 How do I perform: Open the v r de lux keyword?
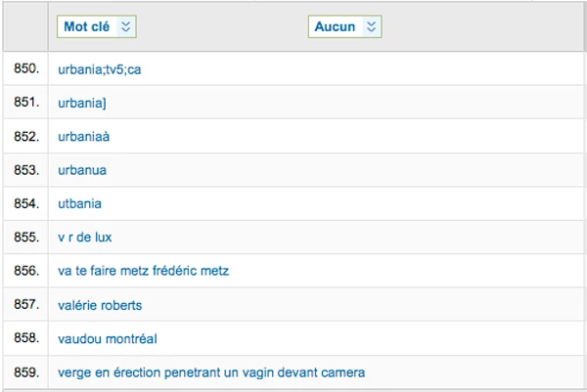tap(85, 238)
